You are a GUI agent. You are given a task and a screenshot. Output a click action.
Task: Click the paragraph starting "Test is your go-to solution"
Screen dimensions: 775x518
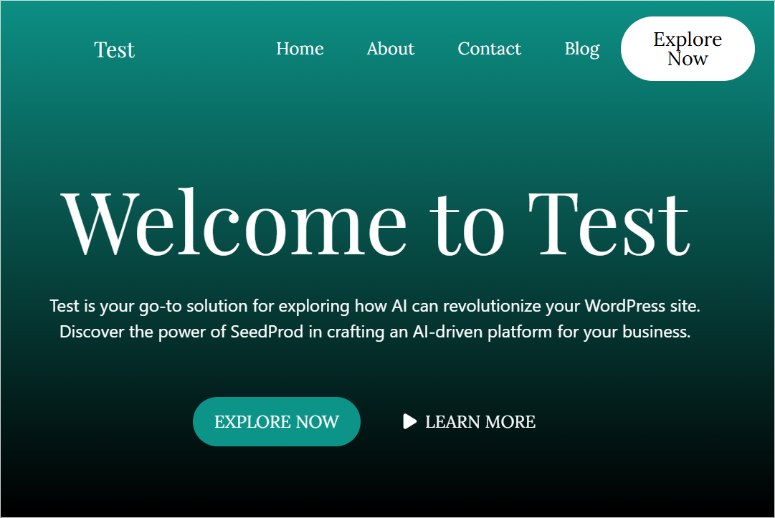(375, 319)
